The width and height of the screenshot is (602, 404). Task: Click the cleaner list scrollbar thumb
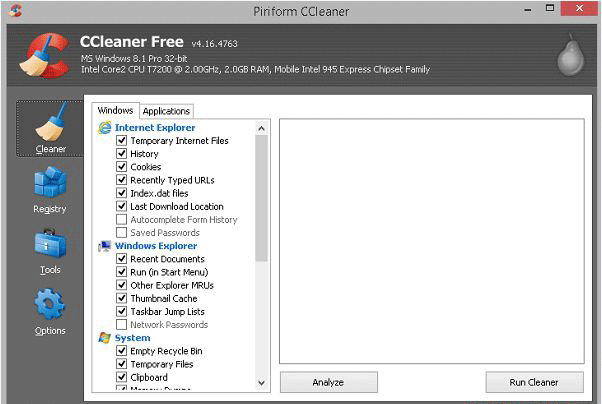[261, 198]
